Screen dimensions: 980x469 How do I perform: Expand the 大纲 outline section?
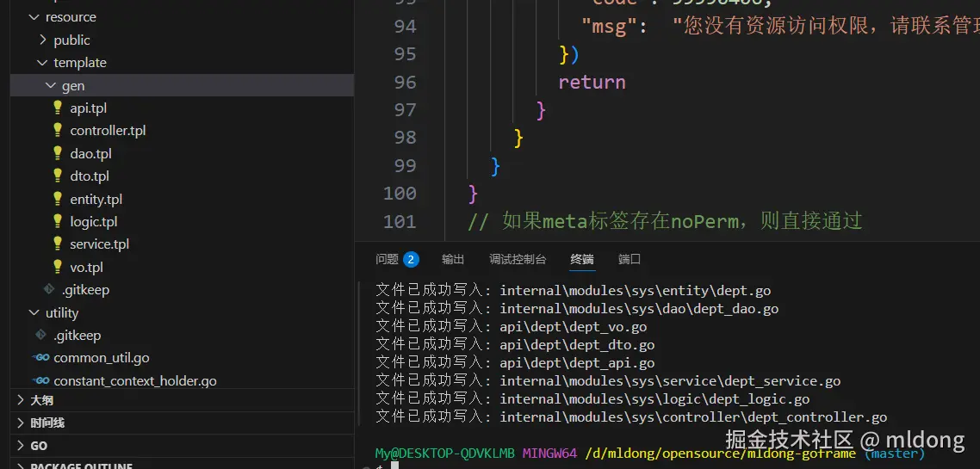[22, 400]
